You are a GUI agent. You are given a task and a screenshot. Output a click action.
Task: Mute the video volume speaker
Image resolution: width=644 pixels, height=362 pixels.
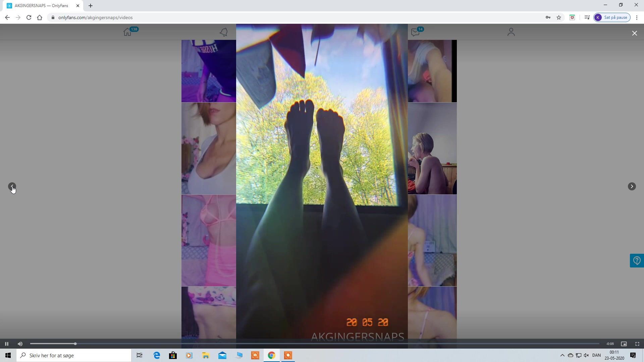(20, 344)
